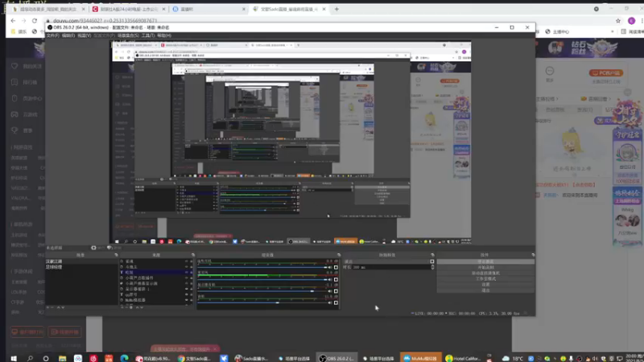Click the transition duration field 300 ms
The image size is (644, 362).
(390, 267)
